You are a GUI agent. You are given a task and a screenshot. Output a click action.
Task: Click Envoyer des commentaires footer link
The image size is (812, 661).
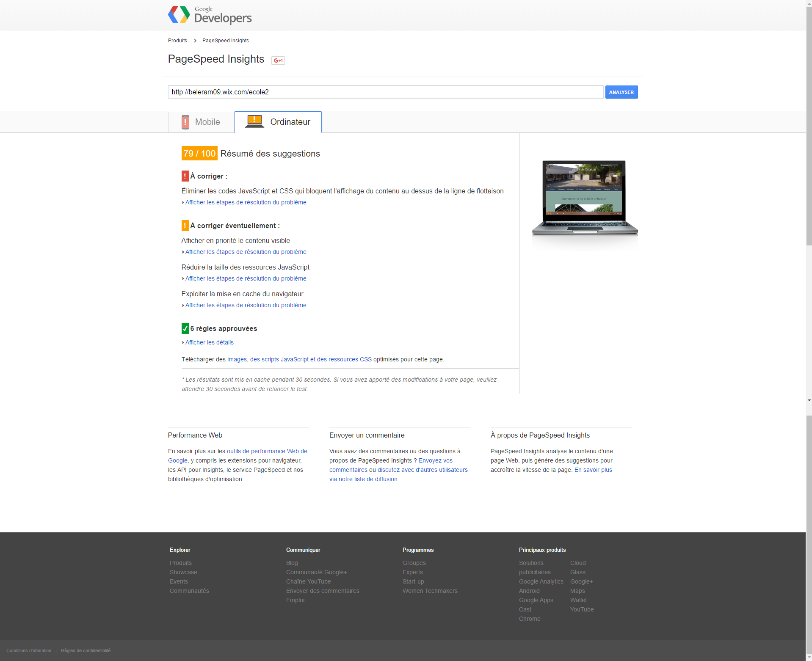coord(323,591)
